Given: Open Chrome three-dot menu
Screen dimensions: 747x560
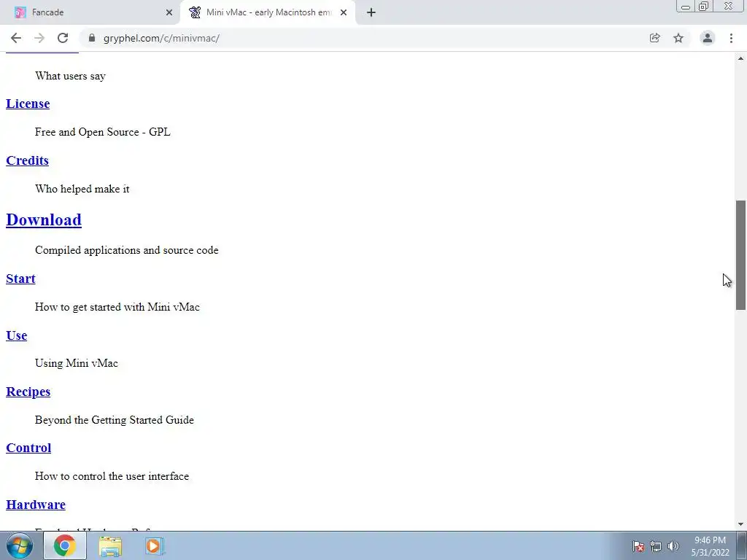Looking at the screenshot, I should point(731,38).
